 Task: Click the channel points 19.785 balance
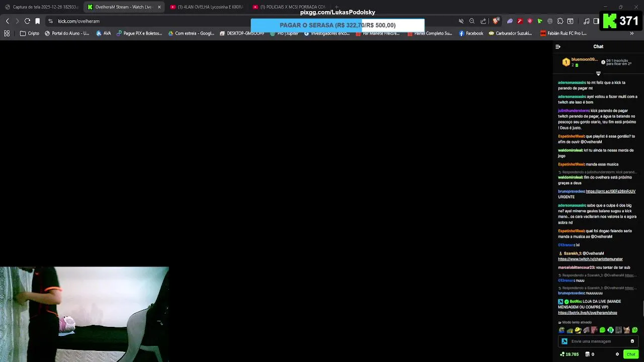(569, 354)
